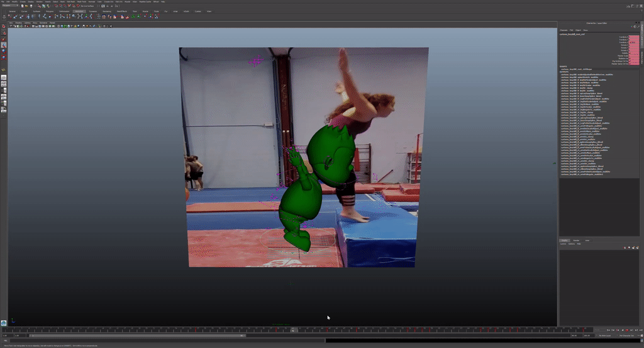Open the viewport Panels menu
644x348 pixels.
pyautogui.click(x=52, y=23)
